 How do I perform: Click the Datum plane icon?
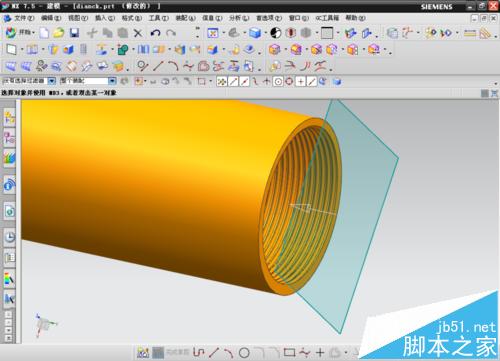click(11, 50)
